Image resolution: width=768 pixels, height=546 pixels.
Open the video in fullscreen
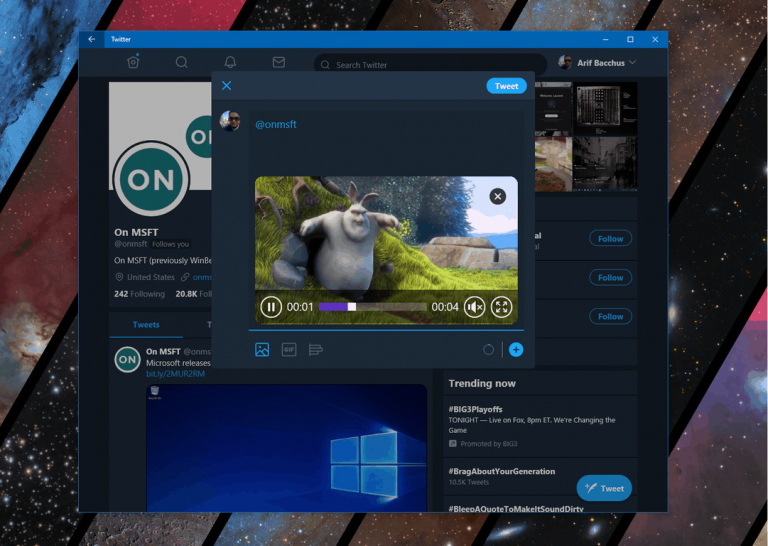tap(501, 307)
